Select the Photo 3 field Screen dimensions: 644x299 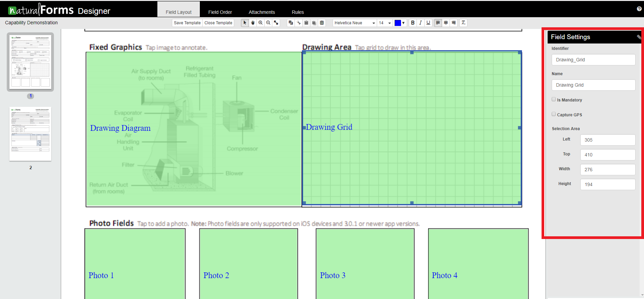[x=365, y=264]
